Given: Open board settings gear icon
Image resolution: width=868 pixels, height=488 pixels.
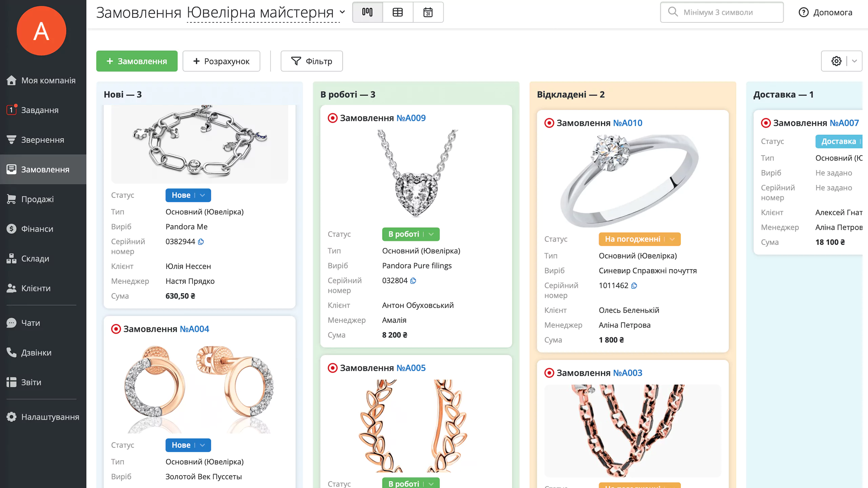Looking at the screenshot, I should [x=836, y=61].
